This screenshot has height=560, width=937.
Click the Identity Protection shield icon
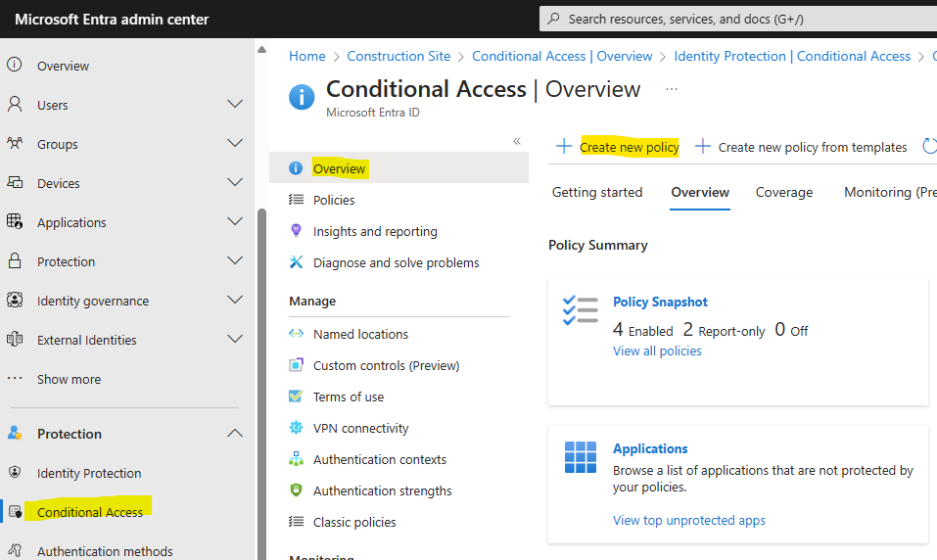pos(15,472)
